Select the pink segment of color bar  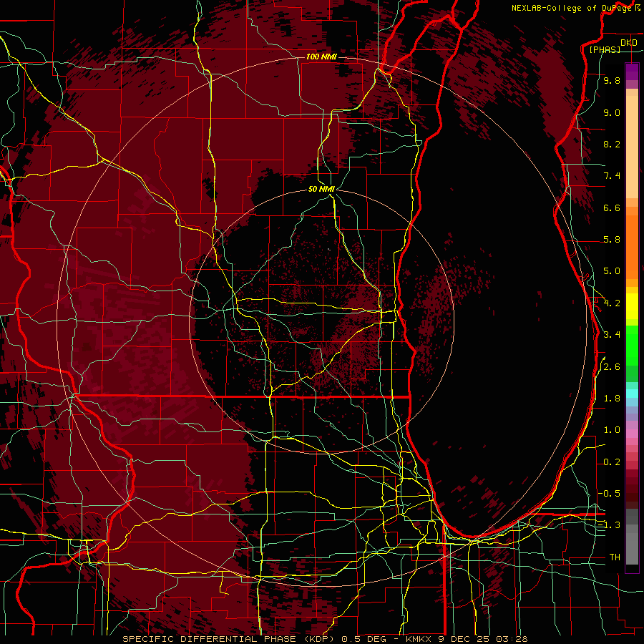(x=632, y=434)
